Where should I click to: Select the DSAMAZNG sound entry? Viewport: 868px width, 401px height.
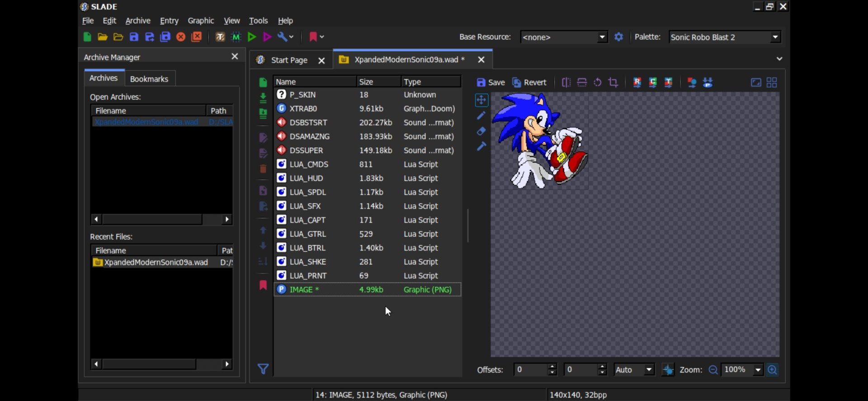pos(367,137)
